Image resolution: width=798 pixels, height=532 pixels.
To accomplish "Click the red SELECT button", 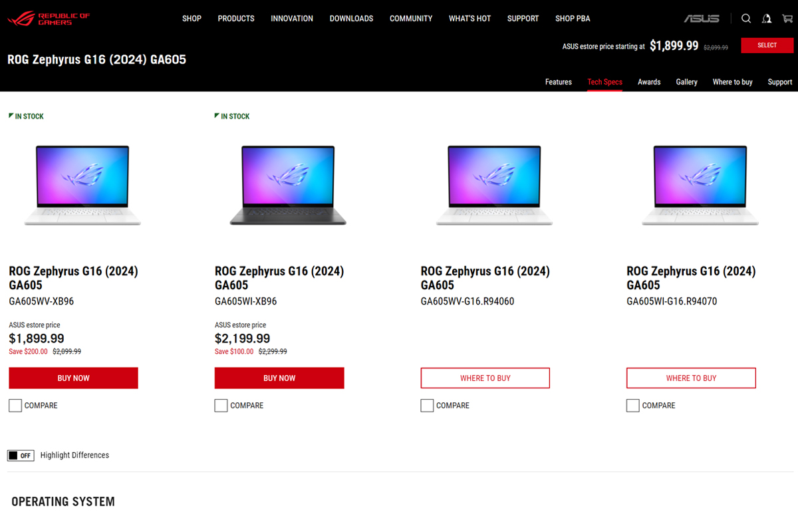I will (x=767, y=45).
